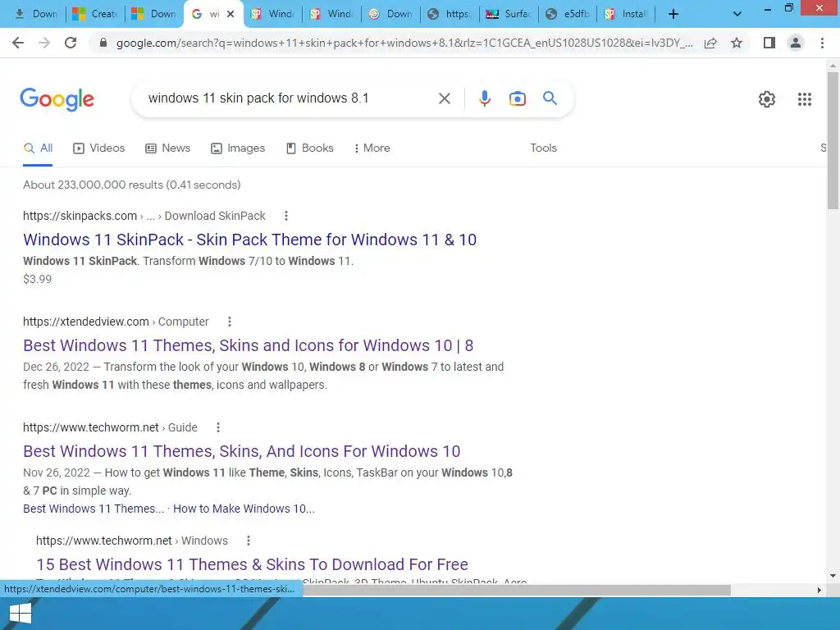
Task: Click the results count text
Action: pos(132,185)
